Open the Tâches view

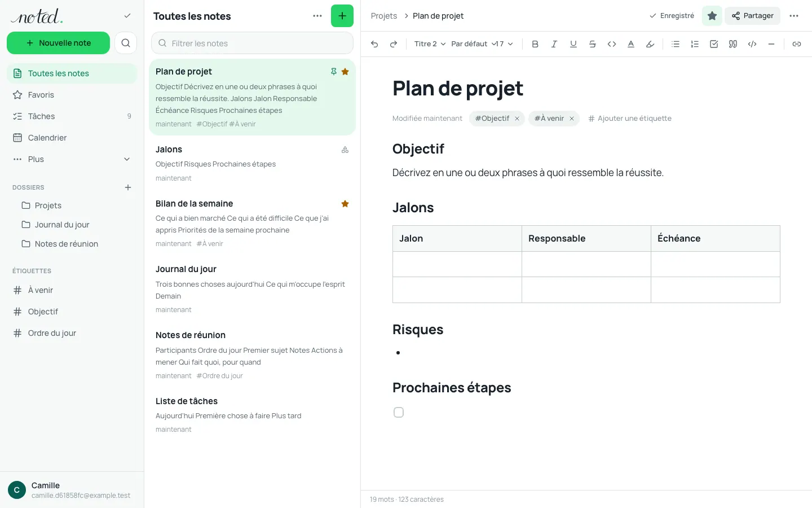pos(72,116)
